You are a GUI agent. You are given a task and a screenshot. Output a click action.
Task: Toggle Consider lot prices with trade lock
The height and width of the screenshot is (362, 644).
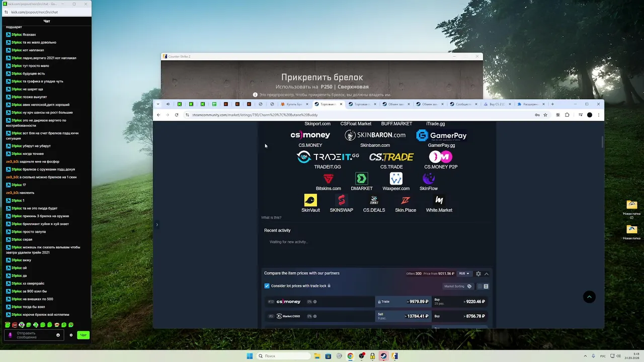(x=267, y=286)
